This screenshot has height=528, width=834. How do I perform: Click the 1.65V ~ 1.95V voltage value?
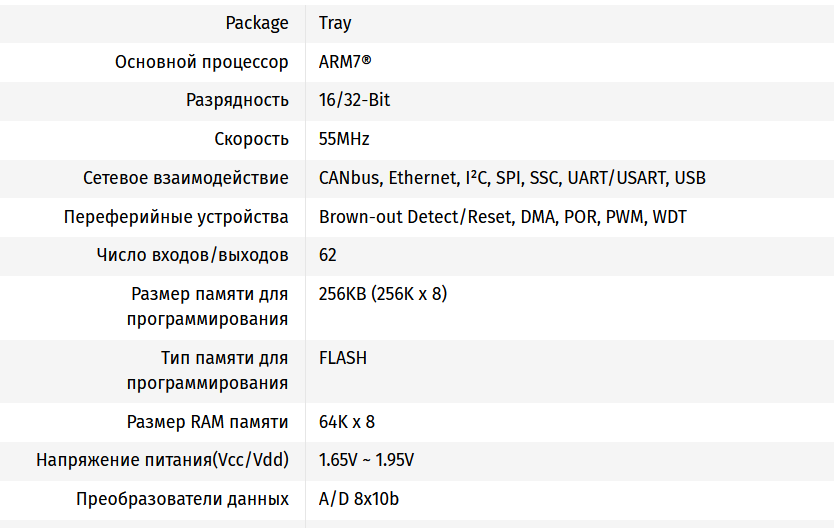click(366, 460)
